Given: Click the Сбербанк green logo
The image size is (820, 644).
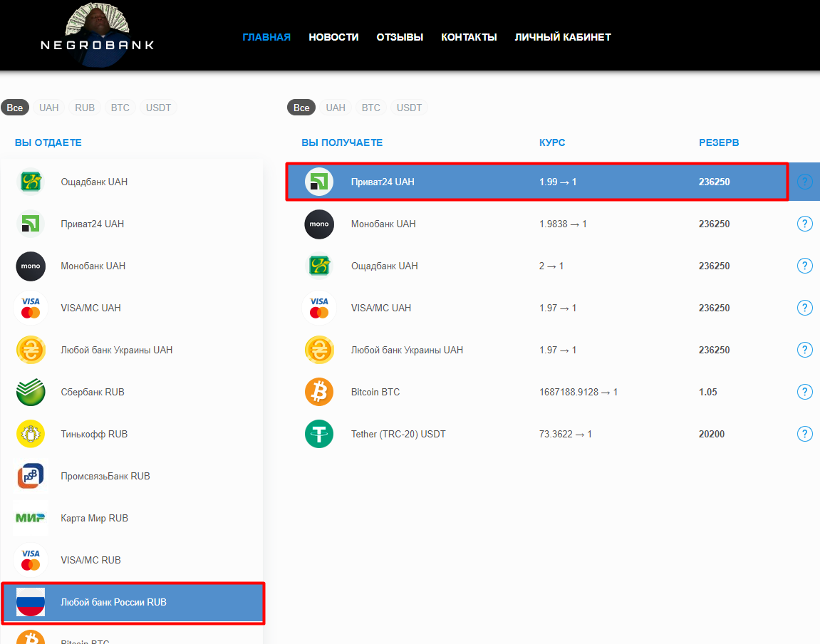Looking at the screenshot, I should [31, 392].
